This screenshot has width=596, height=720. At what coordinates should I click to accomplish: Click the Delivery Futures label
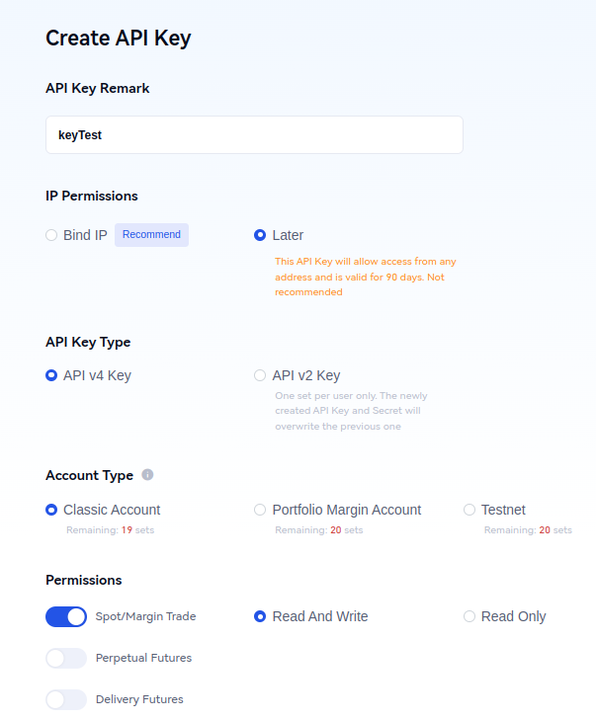click(140, 699)
